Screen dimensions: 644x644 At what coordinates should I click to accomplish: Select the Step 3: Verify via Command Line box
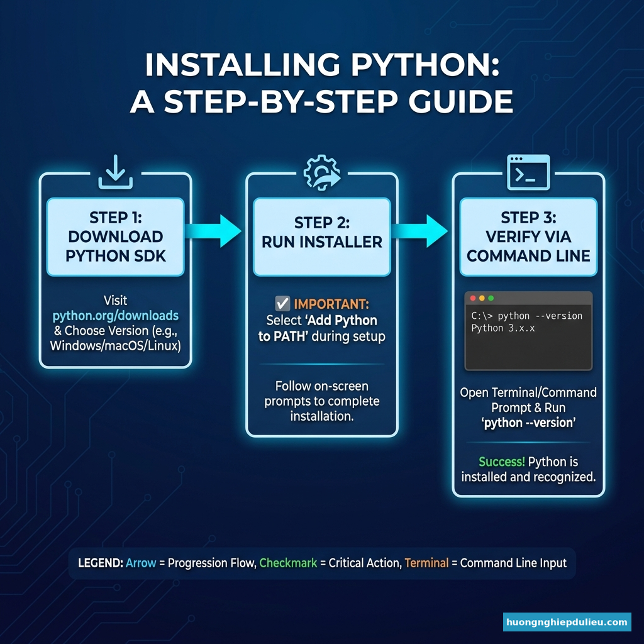point(528,236)
